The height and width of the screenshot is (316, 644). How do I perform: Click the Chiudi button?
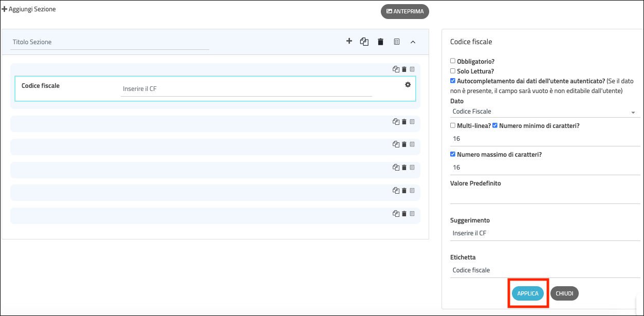point(564,293)
